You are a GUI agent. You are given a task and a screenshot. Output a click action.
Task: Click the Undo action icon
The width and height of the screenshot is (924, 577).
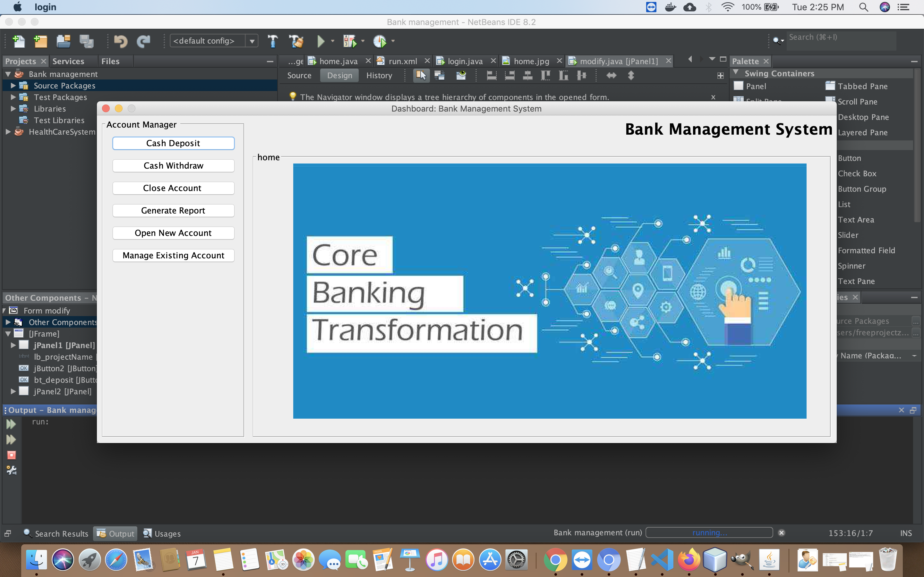[120, 41]
